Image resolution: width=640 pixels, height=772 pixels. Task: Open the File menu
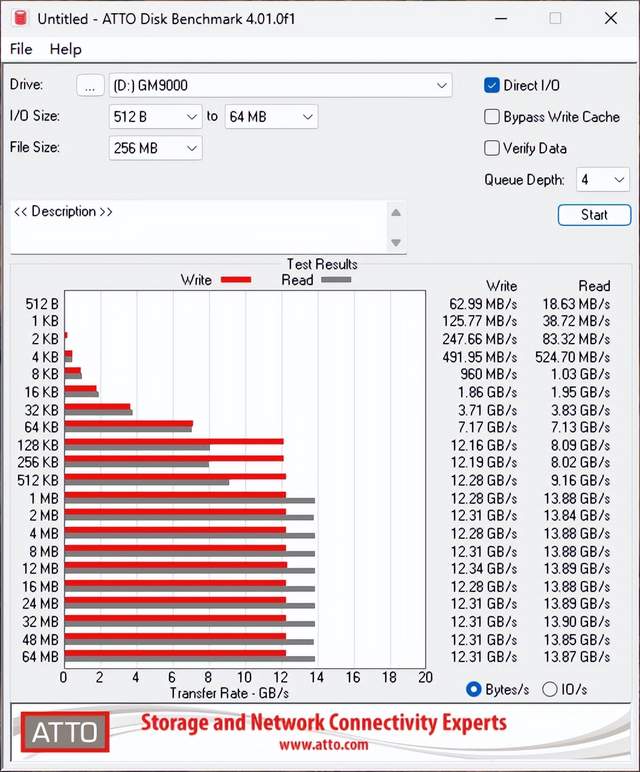coord(21,49)
